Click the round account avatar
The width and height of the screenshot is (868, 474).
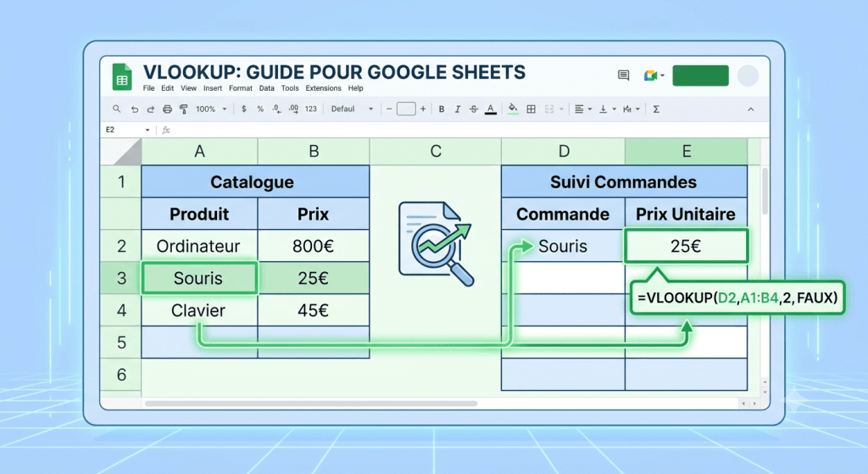pyautogui.click(x=748, y=75)
